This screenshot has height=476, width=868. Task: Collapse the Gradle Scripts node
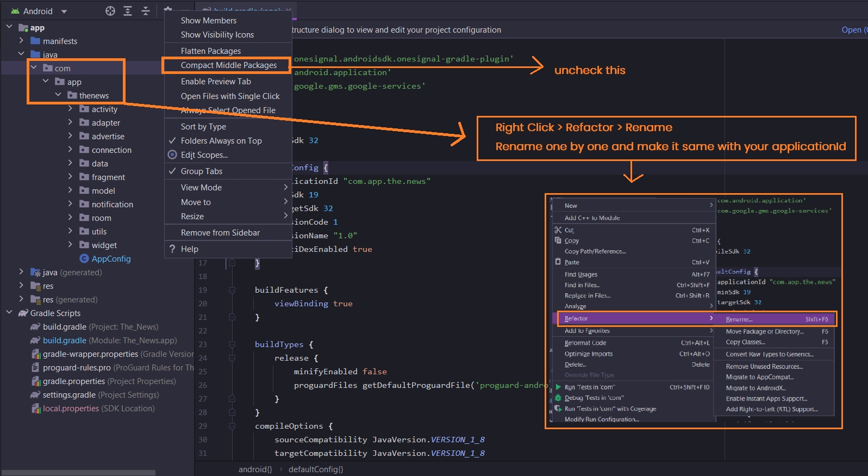(x=9, y=313)
